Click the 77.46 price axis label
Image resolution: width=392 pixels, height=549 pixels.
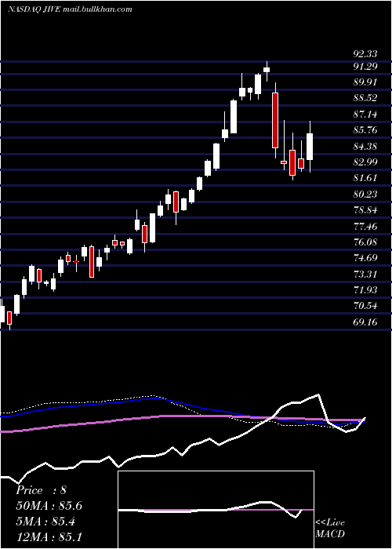tap(365, 226)
